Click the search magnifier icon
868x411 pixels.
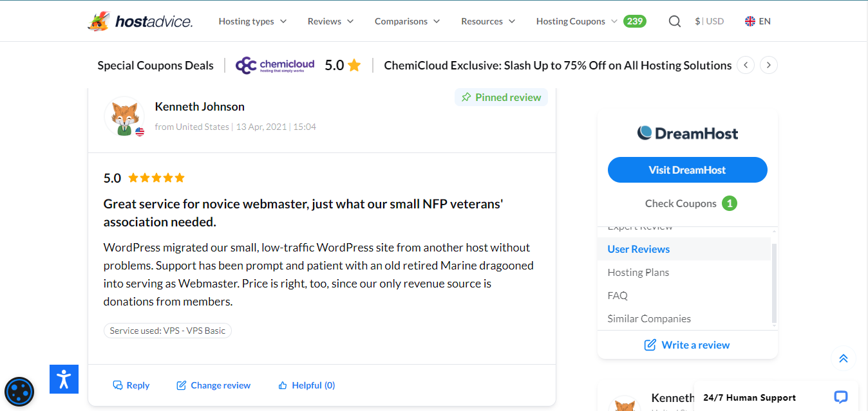[x=674, y=21]
